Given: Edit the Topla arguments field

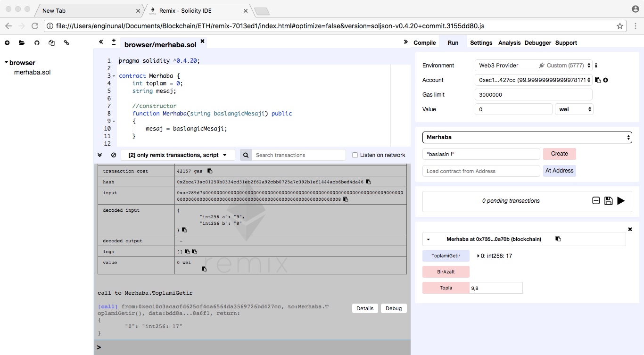Looking at the screenshot, I should pyautogui.click(x=496, y=288).
